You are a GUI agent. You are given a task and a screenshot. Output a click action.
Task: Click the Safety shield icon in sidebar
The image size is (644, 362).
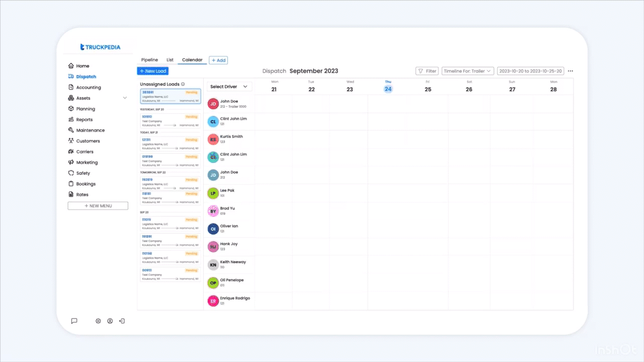[x=71, y=173]
